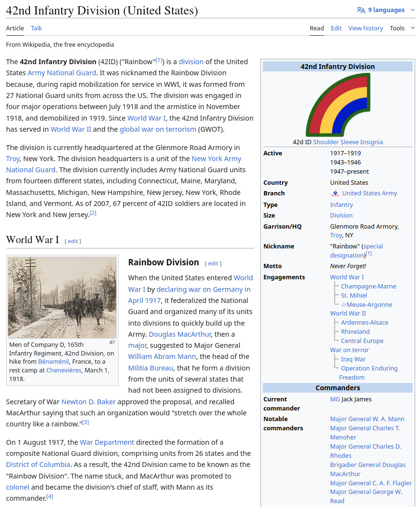The width and height of the screenshot is (420, 507).
Task: Open the Army National Guard link
Action: (x=62, y=73)
